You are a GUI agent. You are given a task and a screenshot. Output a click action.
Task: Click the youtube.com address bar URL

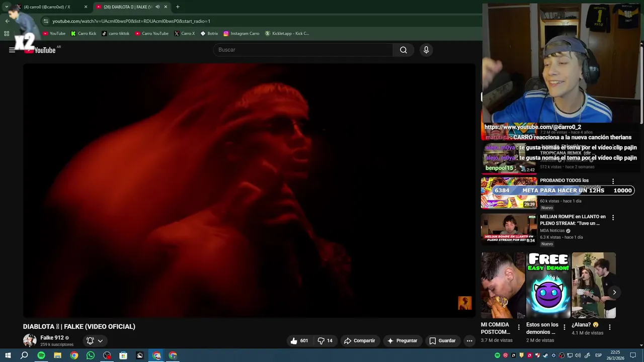pyautogui.click(x=131, y=21)
